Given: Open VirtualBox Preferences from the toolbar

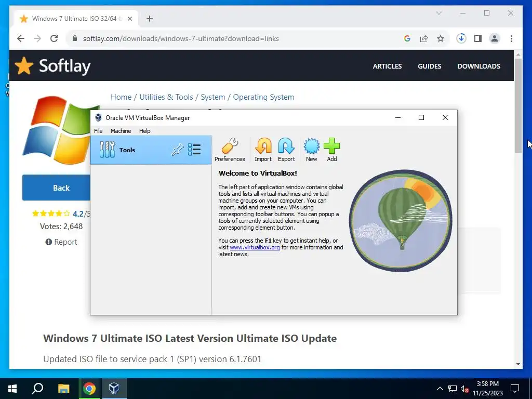Looking at the screenshot, I should tap(230, 150).
